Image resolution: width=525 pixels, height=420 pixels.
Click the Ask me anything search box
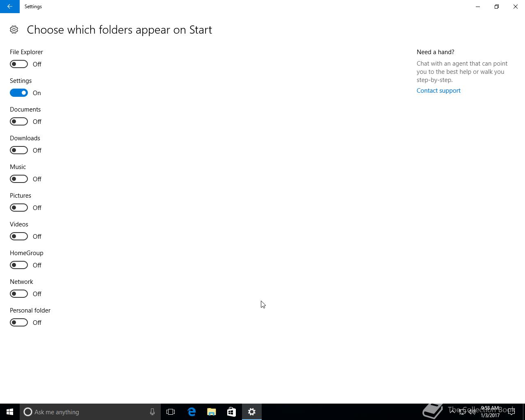coord(90,412)
